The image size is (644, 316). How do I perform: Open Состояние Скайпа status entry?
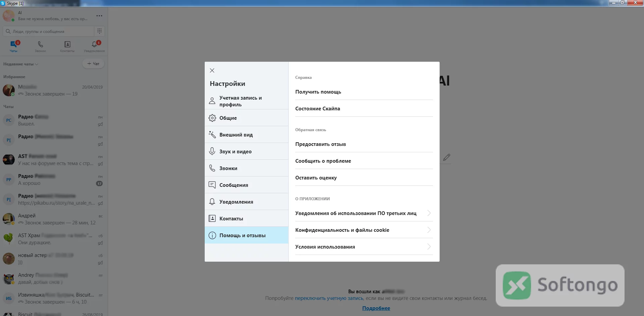(364, 108)
